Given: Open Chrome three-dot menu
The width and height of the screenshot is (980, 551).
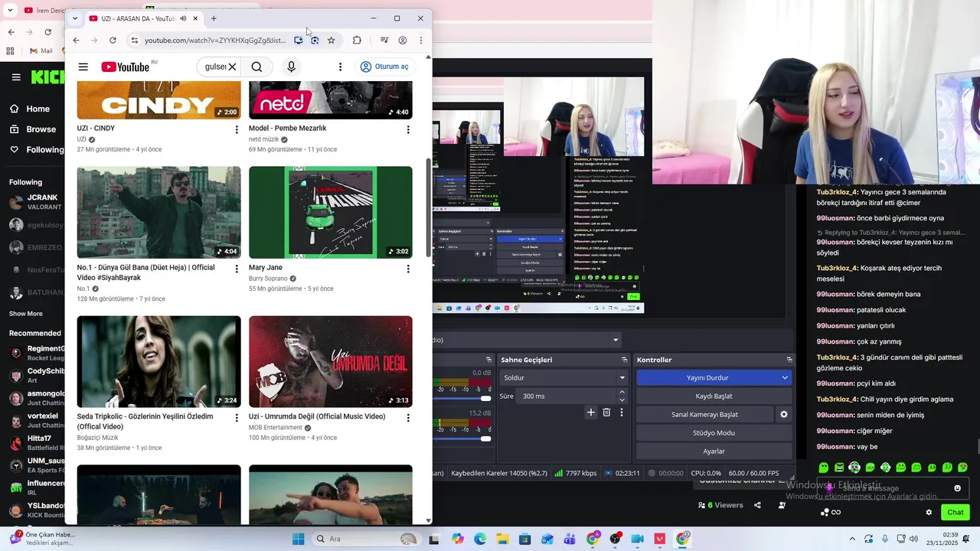Looking at the screenshot, I should [421, 40].
